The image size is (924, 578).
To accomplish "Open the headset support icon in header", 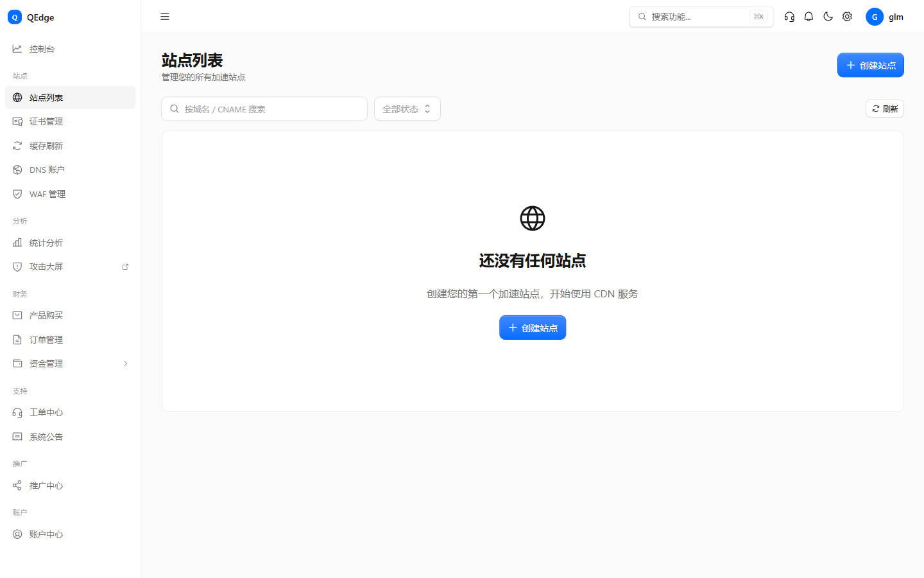I will click(789, 17).
